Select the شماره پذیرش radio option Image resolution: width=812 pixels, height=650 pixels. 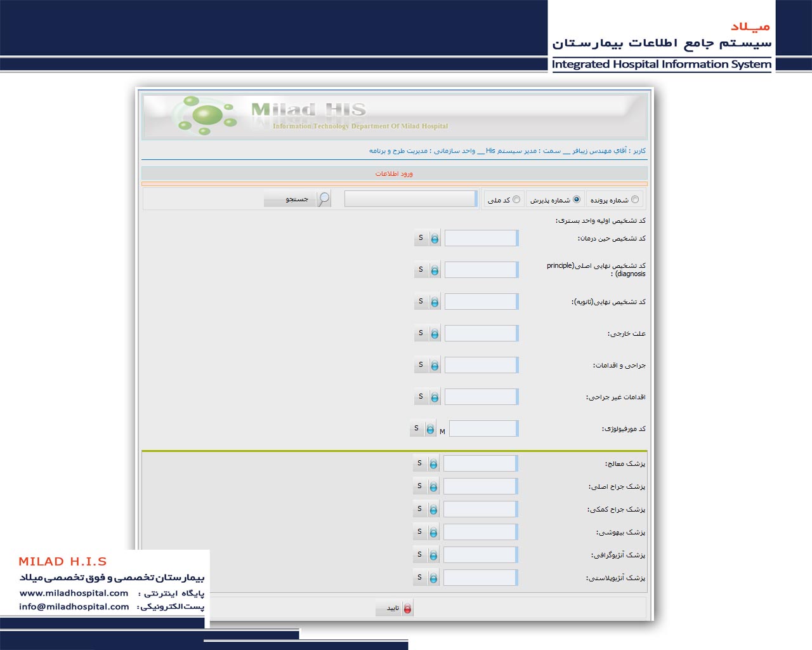[x=577, y=199]
